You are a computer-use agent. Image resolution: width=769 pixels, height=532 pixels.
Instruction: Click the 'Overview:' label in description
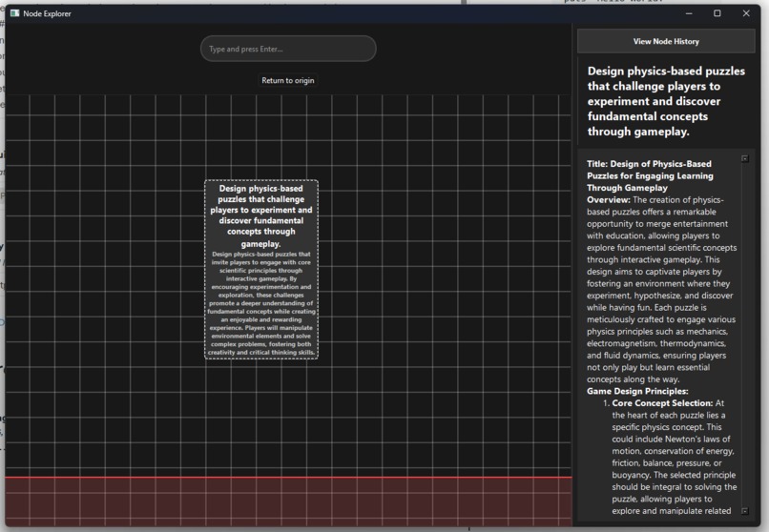coord(609,200)
